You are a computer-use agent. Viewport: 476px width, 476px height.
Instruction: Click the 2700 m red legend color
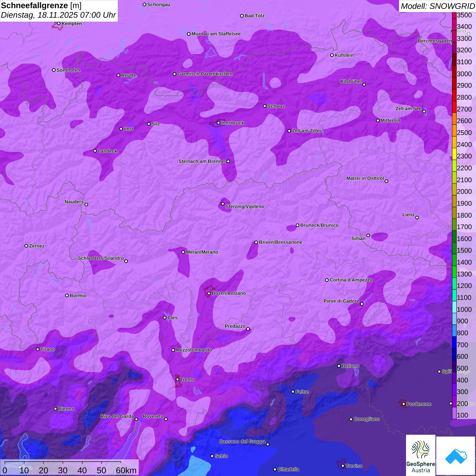click(454, 107)
